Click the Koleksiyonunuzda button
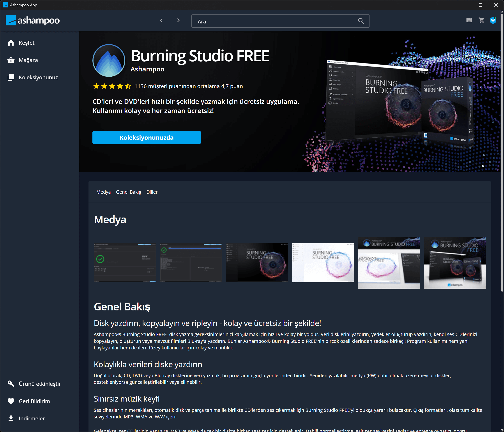Viewport: 504px width, 432px height. 147,137
